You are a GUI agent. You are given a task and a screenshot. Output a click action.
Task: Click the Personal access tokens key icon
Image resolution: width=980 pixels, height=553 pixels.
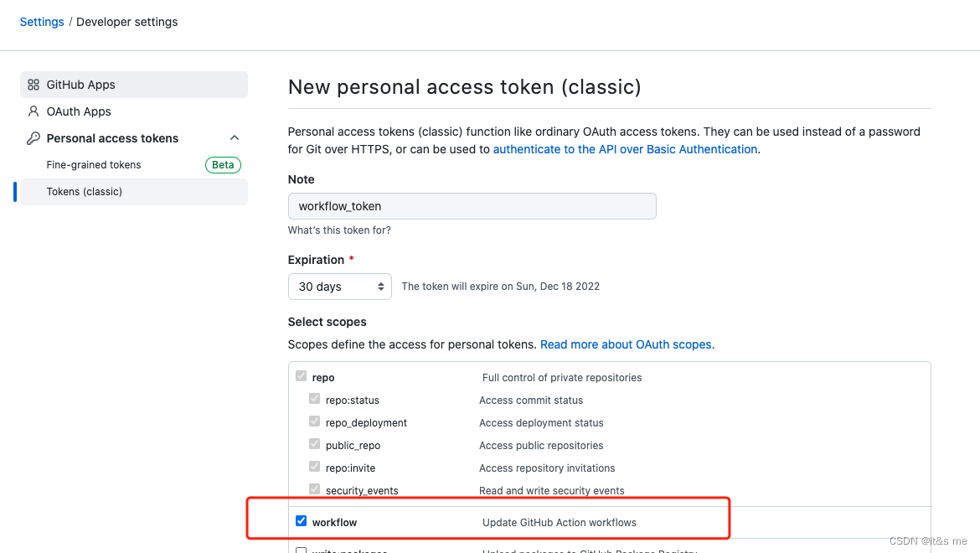coord(34,138)
